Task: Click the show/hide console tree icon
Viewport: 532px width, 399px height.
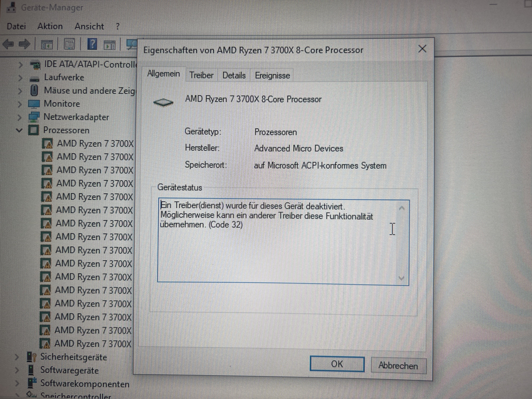Action: coord(47,45)
